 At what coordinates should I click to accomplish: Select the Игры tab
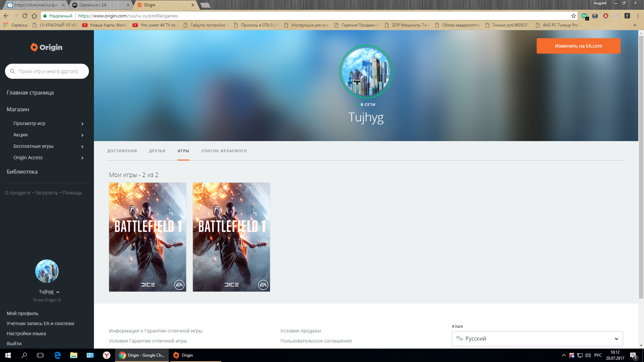coord(183,151)
